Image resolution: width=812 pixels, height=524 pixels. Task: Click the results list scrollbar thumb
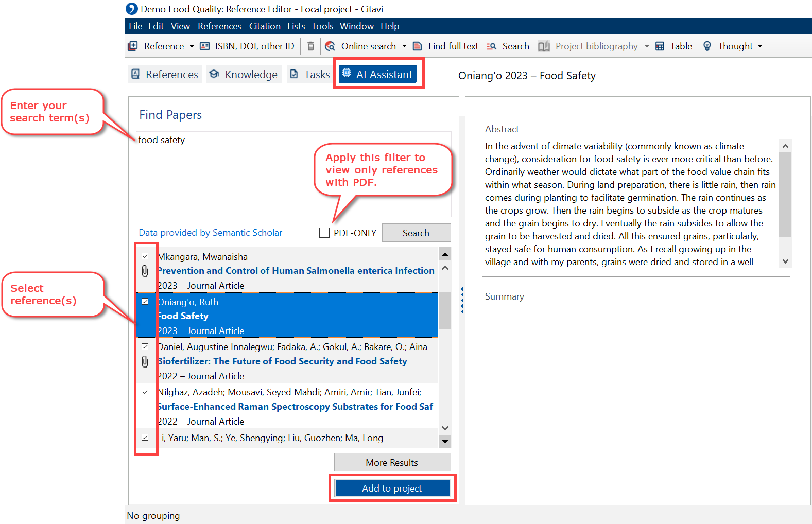pyautogui.click(x=445, y=311)
